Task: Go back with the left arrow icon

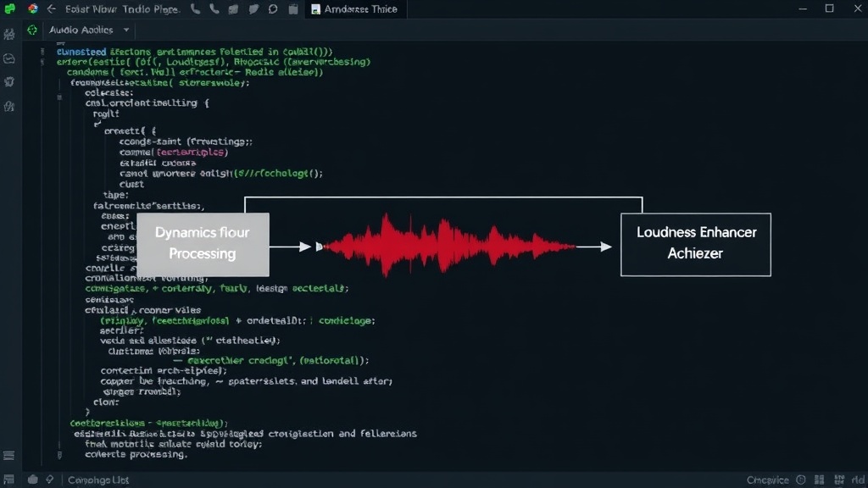Action: click(x=52, y=8)
